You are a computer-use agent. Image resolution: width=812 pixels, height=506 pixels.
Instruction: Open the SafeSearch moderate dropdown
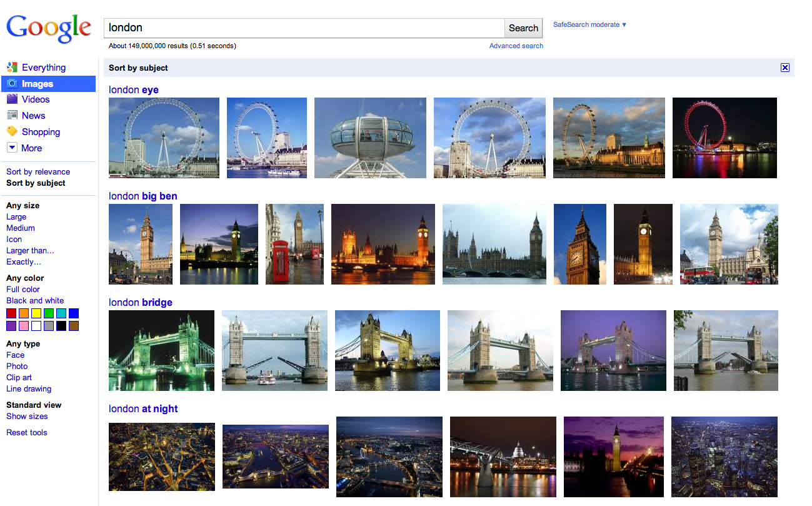pos(589,25)
